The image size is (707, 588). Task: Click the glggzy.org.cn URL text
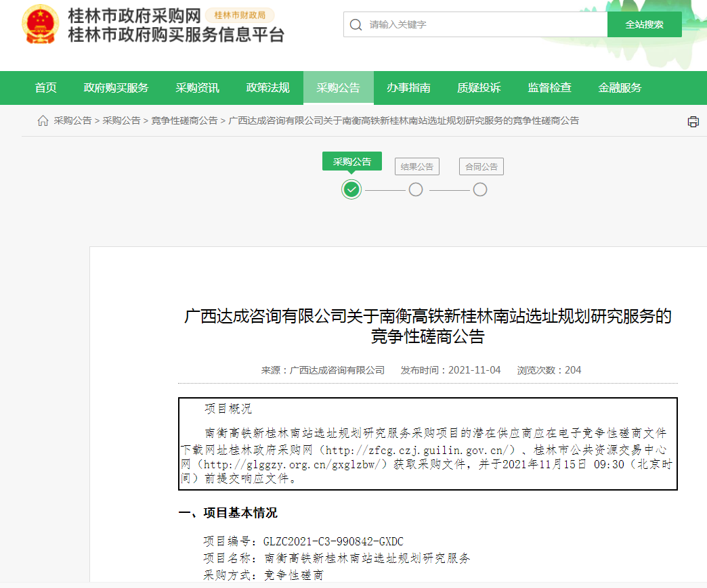point(292,465)
